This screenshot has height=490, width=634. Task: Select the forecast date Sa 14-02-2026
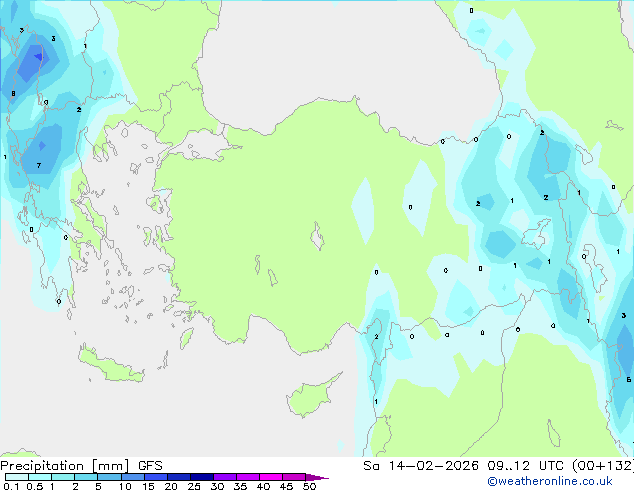[x=421, y=466]
